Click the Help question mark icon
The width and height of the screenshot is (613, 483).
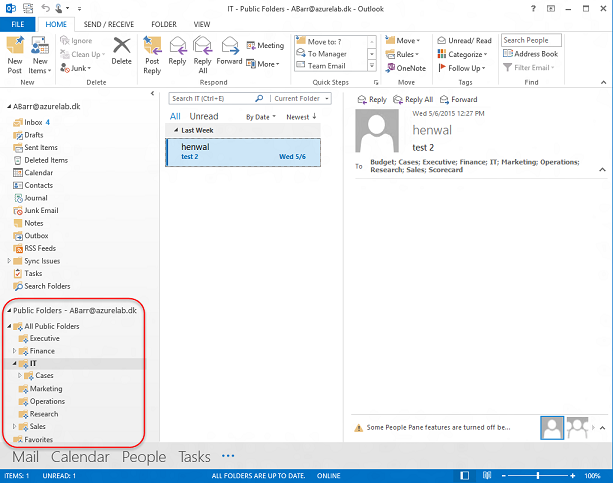pyautogui.click(x=533, y=8)
